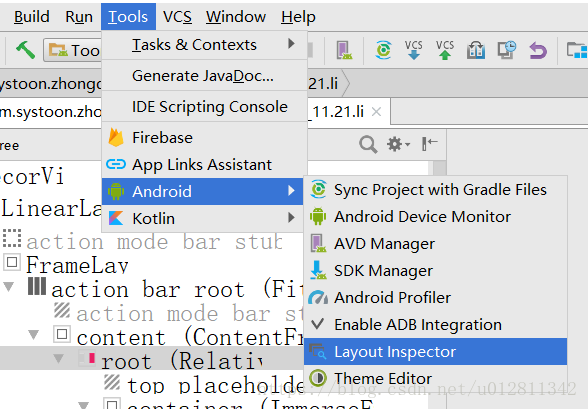Click the compare-with-repository toolbar icon
Image resolution: width=588 pixels, height=409 pixels.
tap(476, 50)
